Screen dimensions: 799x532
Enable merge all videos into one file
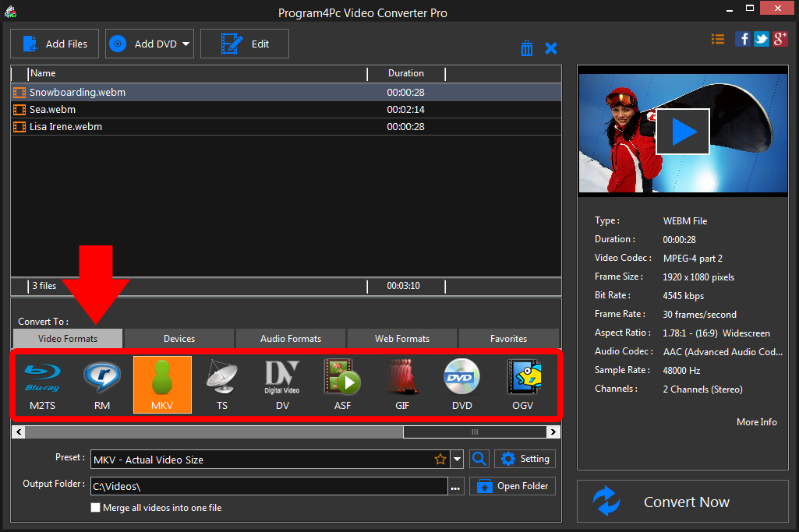[95, 507]
